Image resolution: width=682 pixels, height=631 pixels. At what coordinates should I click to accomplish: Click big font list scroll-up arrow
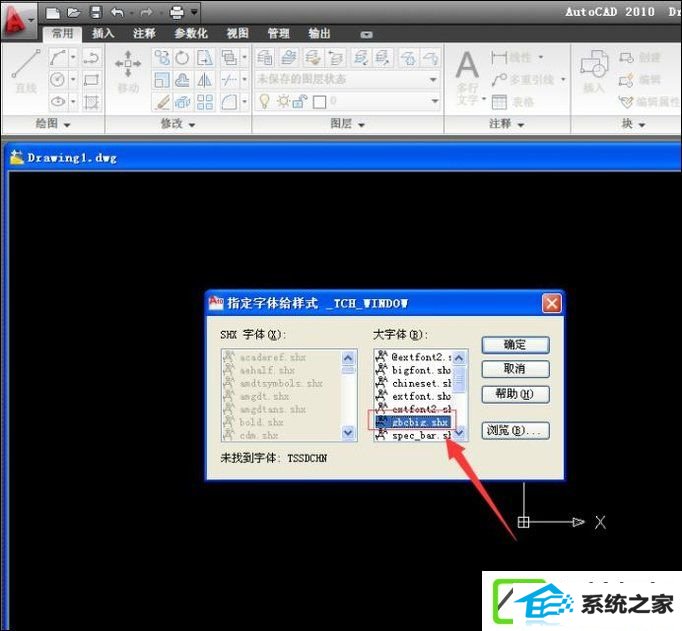459,358
